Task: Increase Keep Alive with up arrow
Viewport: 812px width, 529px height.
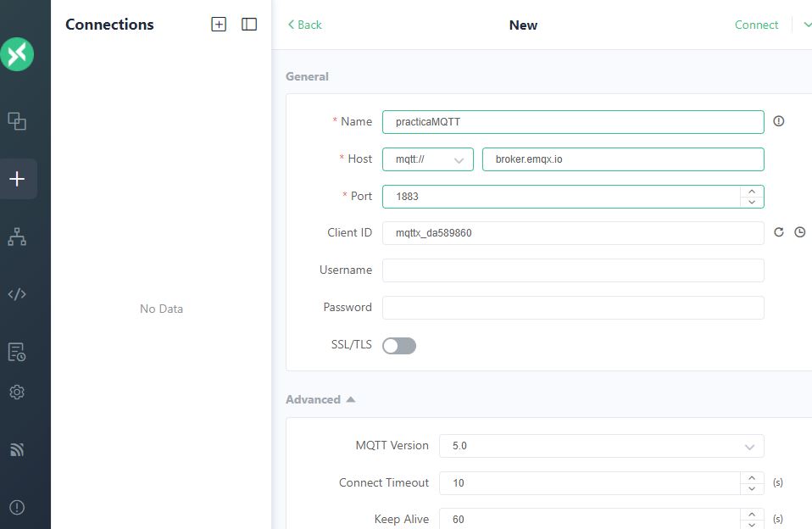Action: [752, 515]
